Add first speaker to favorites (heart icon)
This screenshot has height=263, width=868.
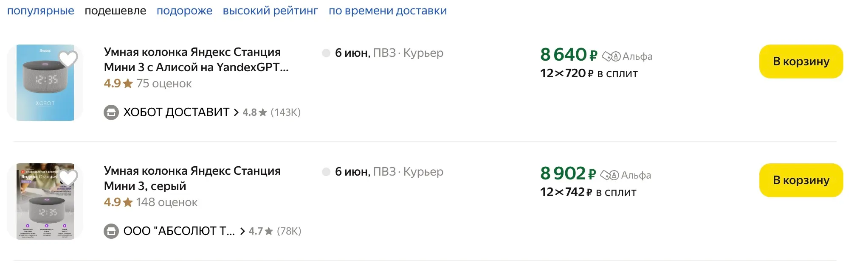(68, 59)
